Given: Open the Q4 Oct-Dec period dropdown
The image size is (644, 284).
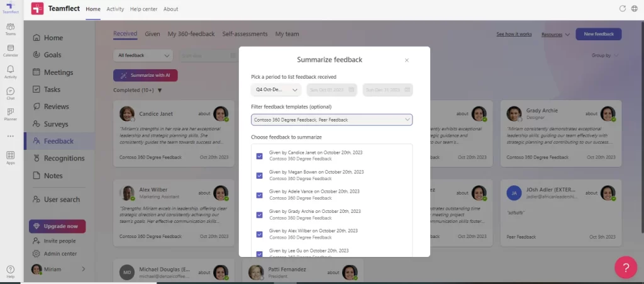Looking at the screenshot, I should [x=276, y=89].
